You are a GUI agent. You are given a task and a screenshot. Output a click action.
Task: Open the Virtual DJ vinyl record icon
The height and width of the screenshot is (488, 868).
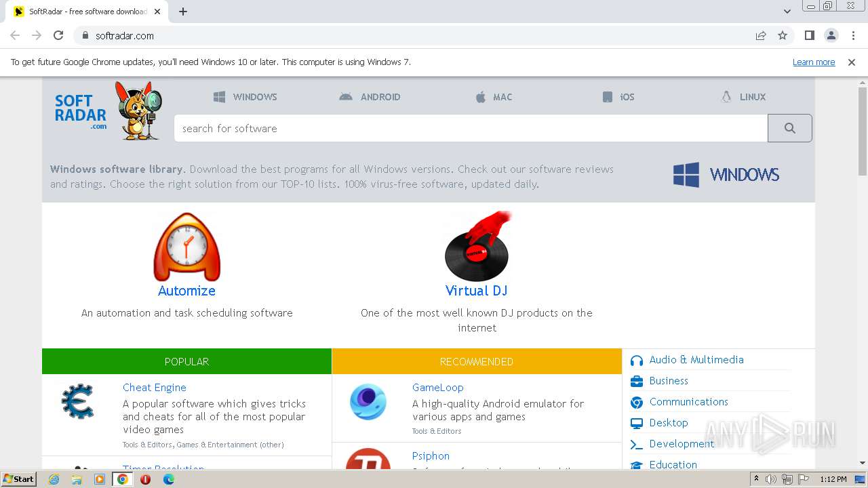pyautogui.click(x=477, y=247)
